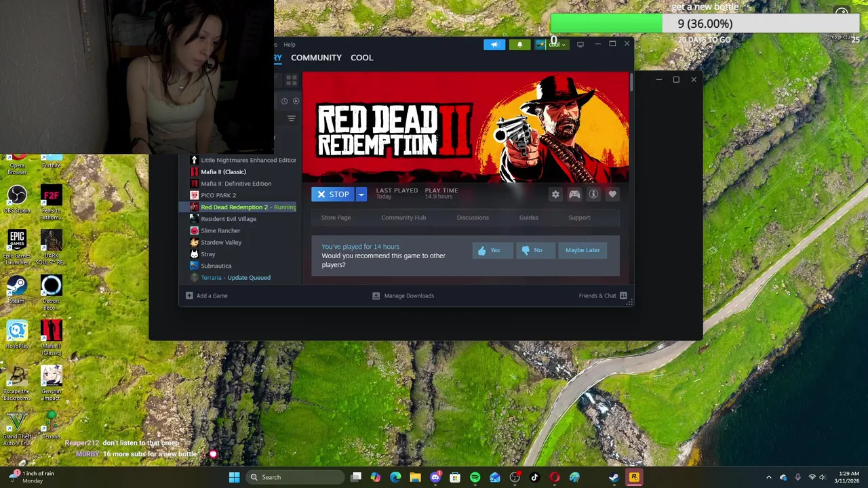Add game to favorites with heart icon
The height and width of the screenshot is (488, 868).
pyautogui.click(x=612, y=195)
